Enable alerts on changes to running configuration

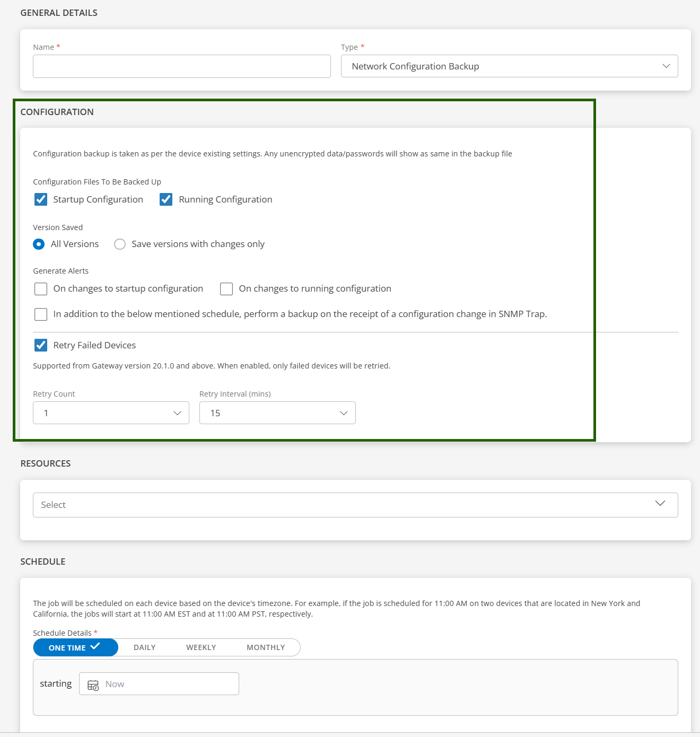(226, 289)
